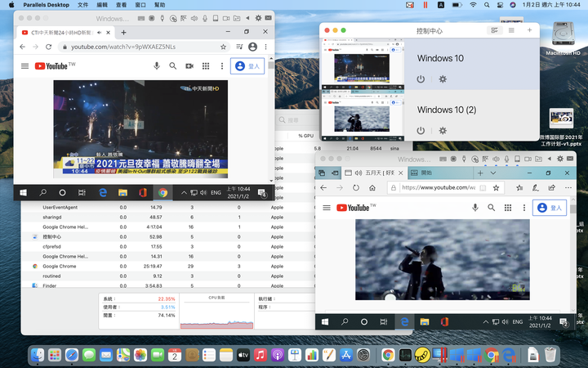Image resolution: width=588 pixels, height=368 pixels.
Task: Click Edge share page icon
Action: pos(551,188)
